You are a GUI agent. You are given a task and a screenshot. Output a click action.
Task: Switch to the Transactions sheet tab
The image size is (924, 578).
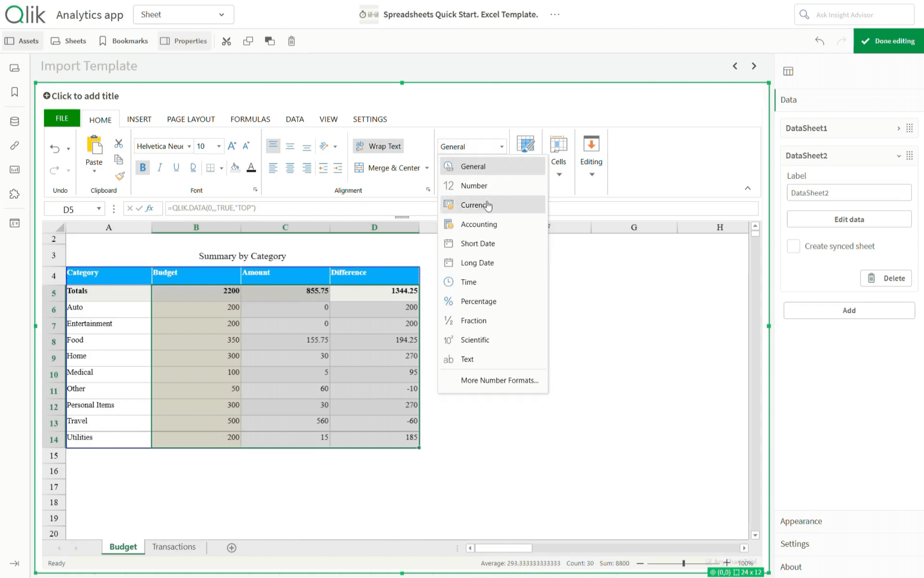(x=174, y=547)
